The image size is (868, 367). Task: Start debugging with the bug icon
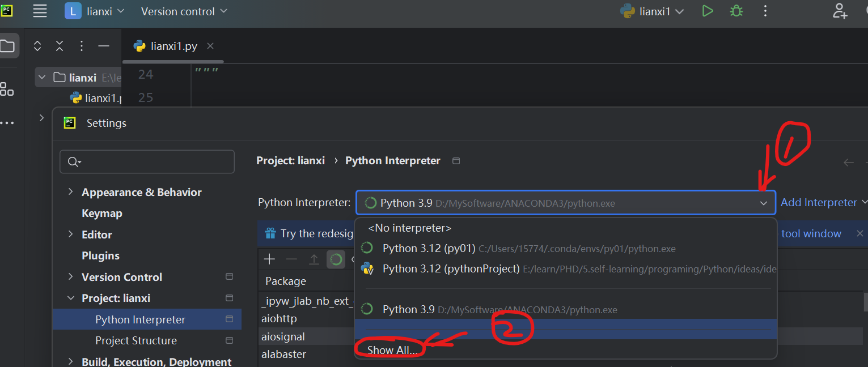736,11
